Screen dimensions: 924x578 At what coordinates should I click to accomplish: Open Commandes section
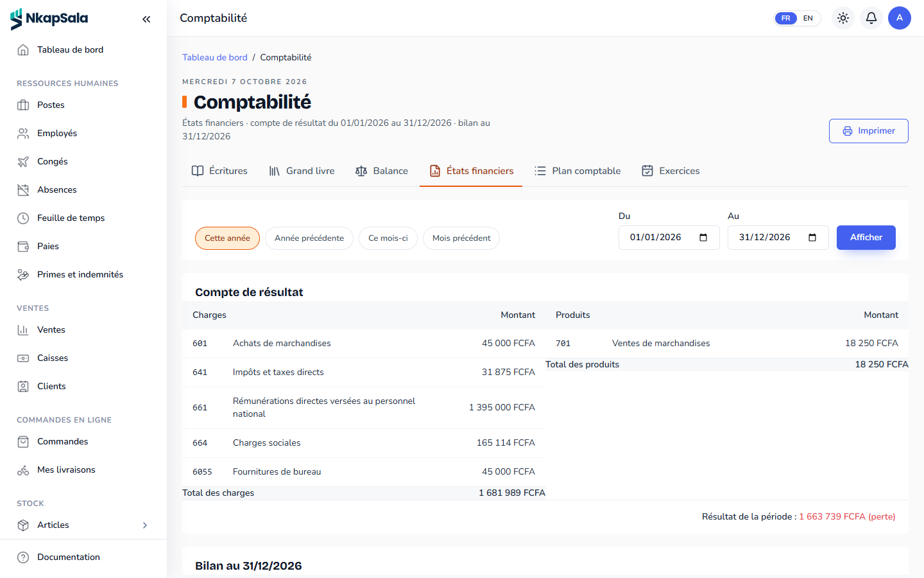[83, 441]
